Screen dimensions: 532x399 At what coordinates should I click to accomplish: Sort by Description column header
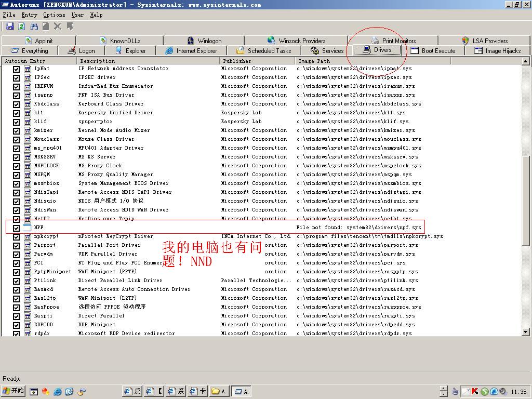click(148, 61)
